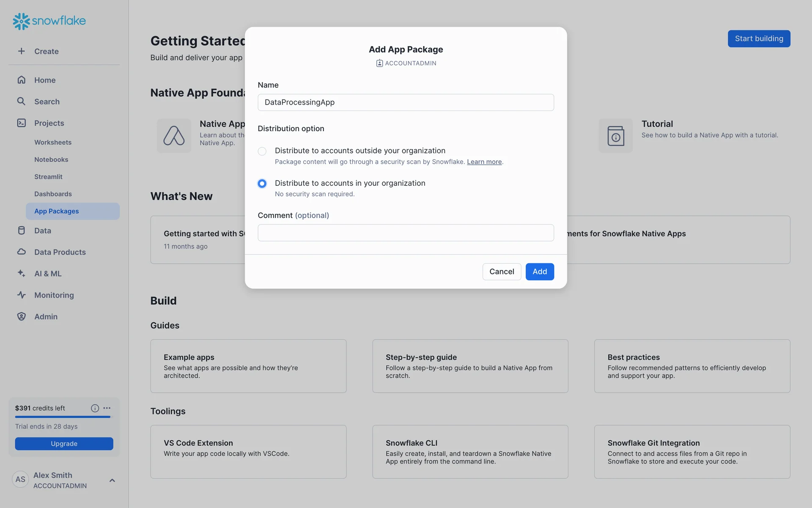Click the Snowflake logo
The width and height of the screenshot is (812, 508).
click(49, 21)
